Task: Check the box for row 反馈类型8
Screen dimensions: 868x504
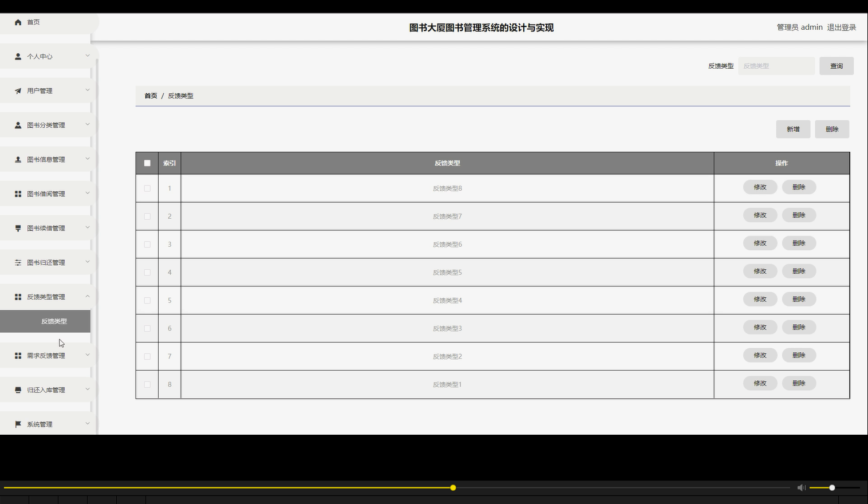Action: click(x=147, y=188)
